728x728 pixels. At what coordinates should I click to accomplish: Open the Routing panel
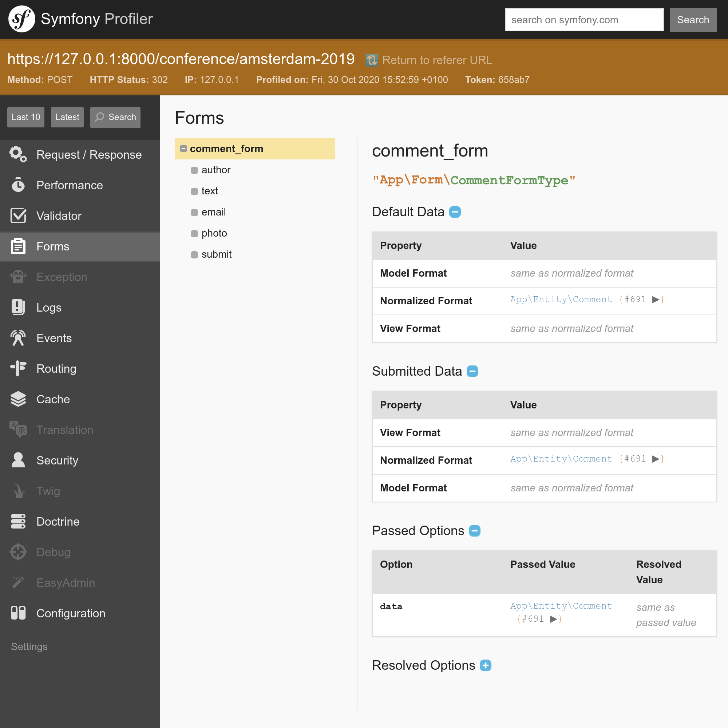[x=80, y=368]
